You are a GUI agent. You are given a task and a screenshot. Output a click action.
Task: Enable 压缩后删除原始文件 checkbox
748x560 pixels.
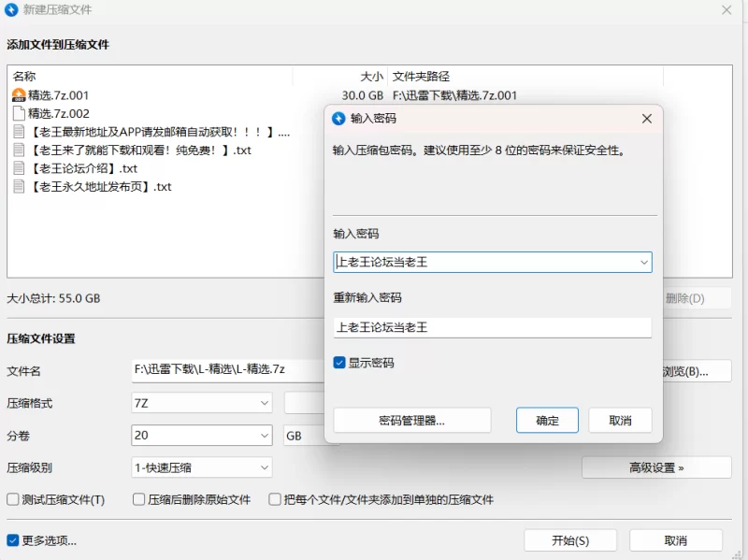139,499
